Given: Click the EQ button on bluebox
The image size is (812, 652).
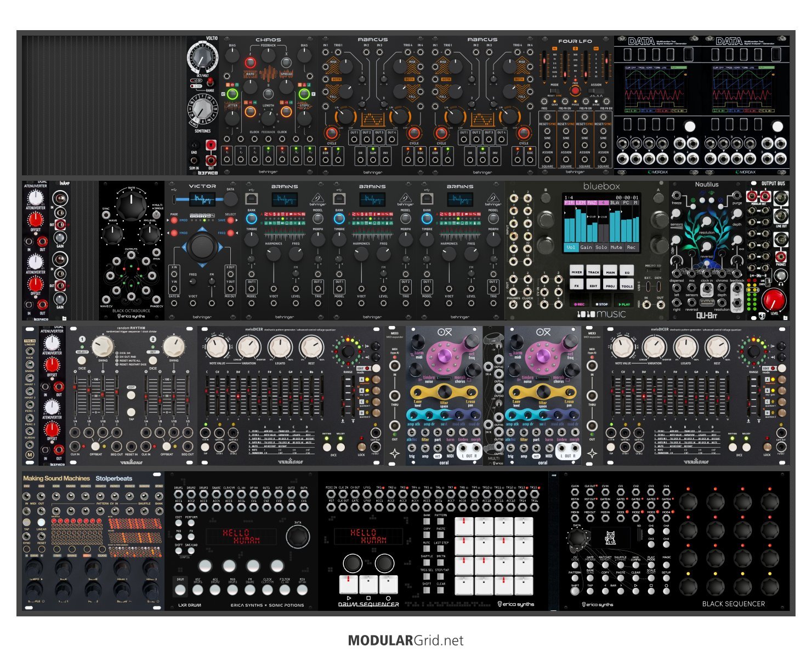Looking at the screenshot, I should click(x=627, y=270).
